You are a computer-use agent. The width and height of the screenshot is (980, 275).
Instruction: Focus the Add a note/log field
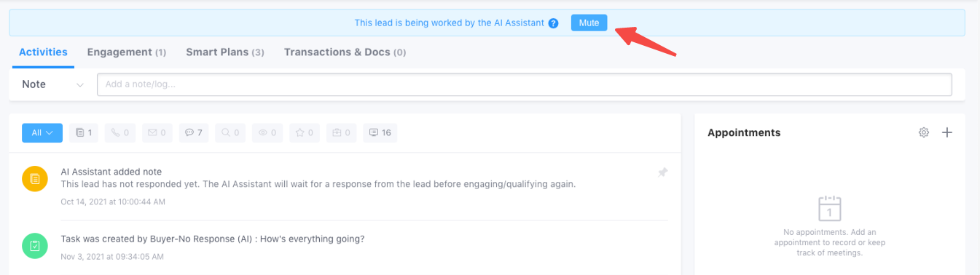pyautogui.click(x=525, y=84)
